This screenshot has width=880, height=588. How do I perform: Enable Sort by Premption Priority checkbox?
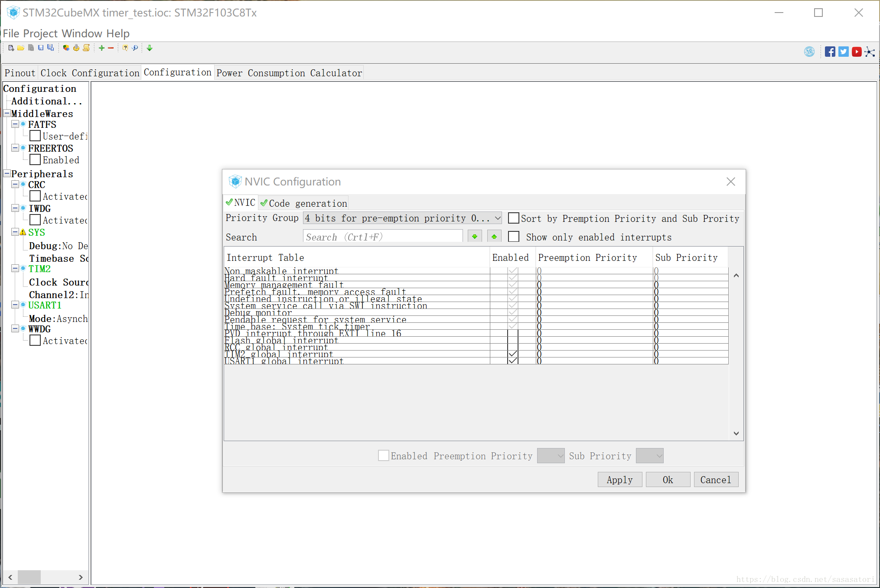tap(514, 218)
